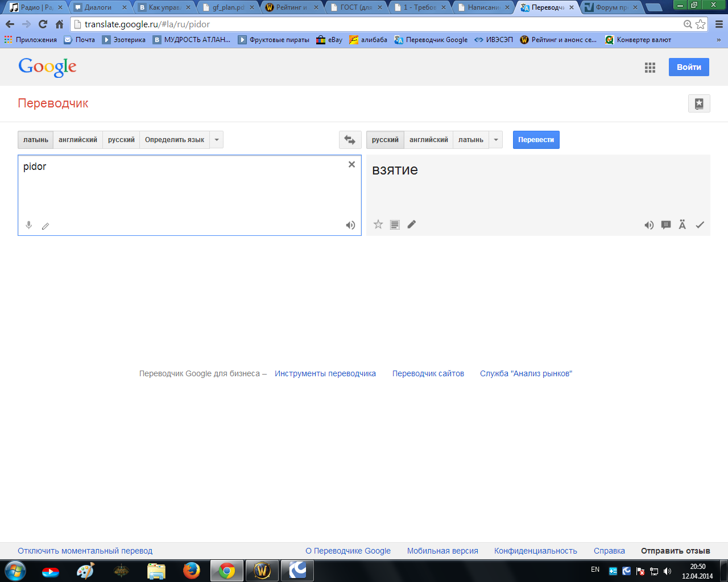Switch to Радио browser tab
The image size is (728, 582).
click(x=36, y=7)
